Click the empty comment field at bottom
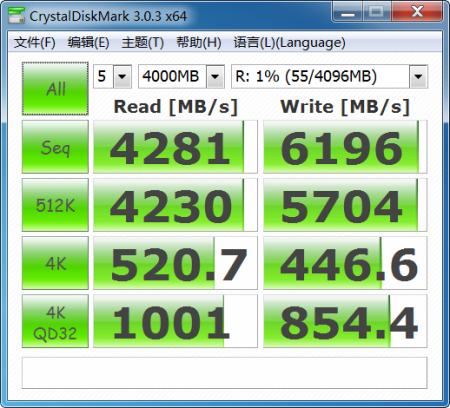Image resolution: width=450 pixels, height=408 pixels. pyautogui.click(x=224, y=373)
